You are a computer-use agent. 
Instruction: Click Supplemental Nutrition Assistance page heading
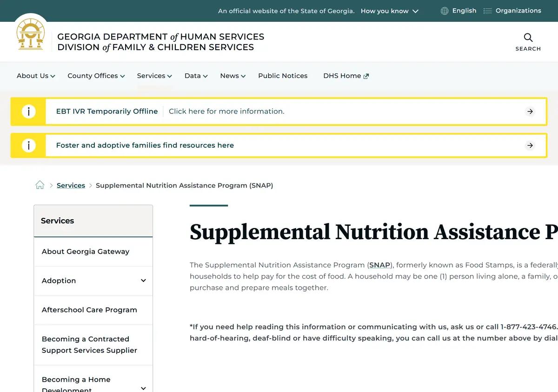pos(374,232)
